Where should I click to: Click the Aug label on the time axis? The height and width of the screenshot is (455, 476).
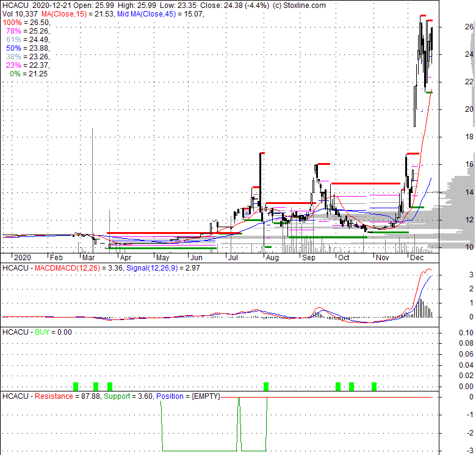[x=272, y=258]
